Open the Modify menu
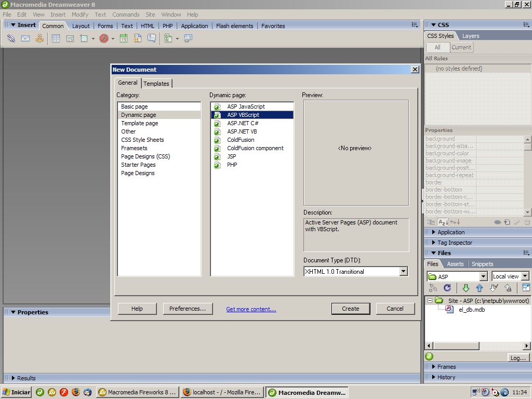Screen dimensions: 532x399 (79, 15)
